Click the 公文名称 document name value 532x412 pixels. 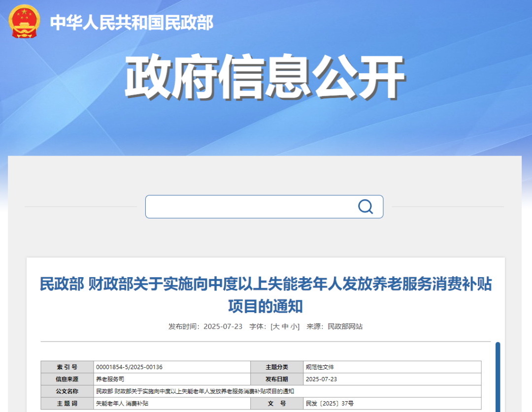tap(195, 391)
